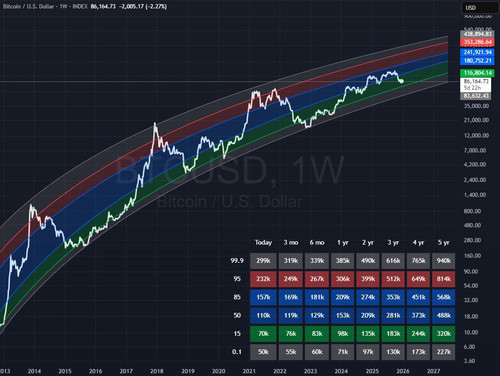Screen dimensions: 500x376
Task: Click the gray 83,632.43 price label
Action: (476, 96)
